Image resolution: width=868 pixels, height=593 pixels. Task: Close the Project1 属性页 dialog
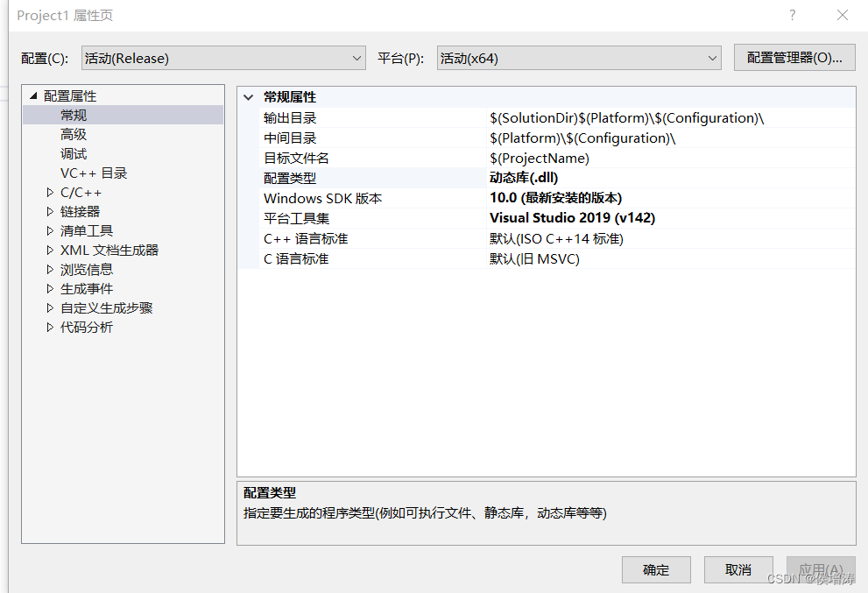pyautogui.click(x=842, y=15)
